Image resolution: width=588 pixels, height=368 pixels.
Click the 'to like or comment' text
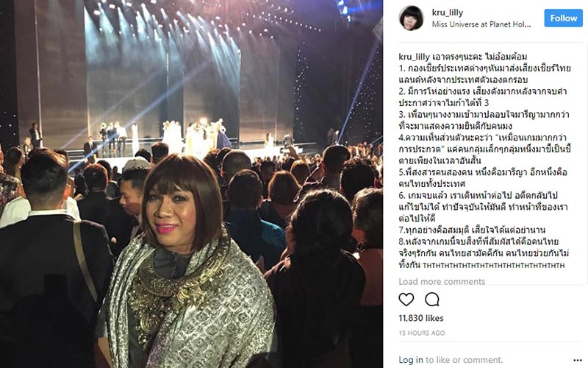465,360
